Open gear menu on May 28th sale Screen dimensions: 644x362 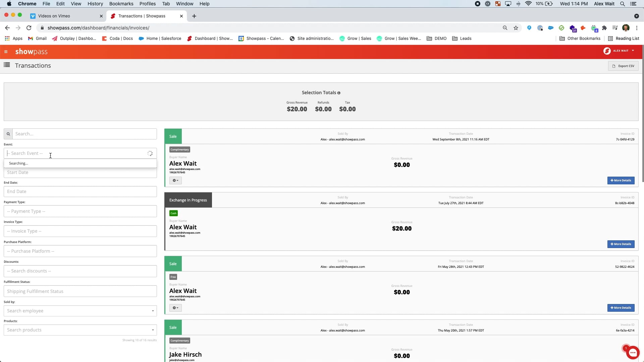[x=175, y=308]
